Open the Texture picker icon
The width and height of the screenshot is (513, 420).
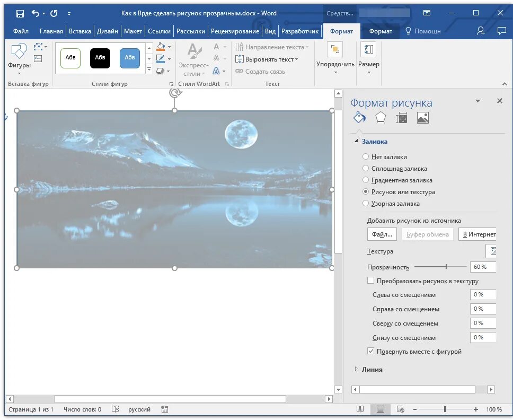[x=491, y=251]
